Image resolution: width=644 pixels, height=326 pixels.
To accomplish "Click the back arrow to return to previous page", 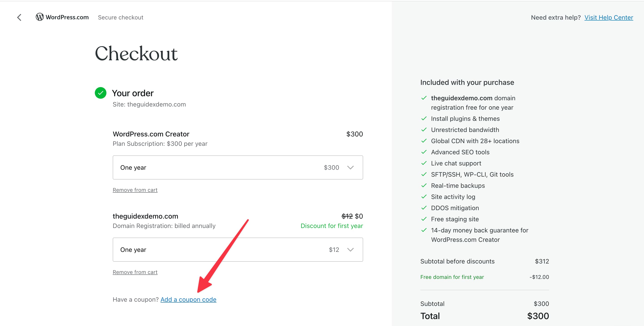I will point(19,17).
